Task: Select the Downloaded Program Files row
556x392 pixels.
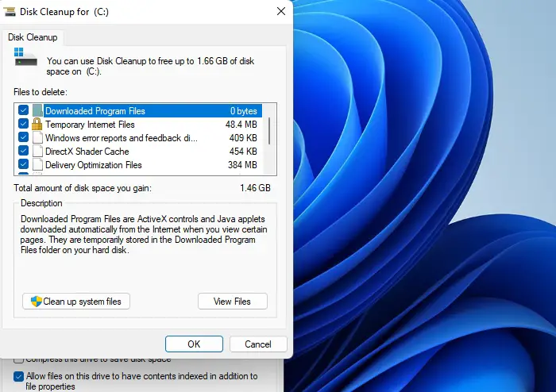Action: point(140,111)
